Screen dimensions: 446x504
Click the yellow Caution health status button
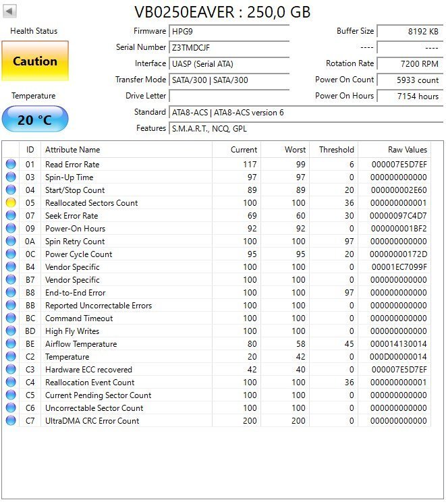pyautogui.click(x=35, y=61)
